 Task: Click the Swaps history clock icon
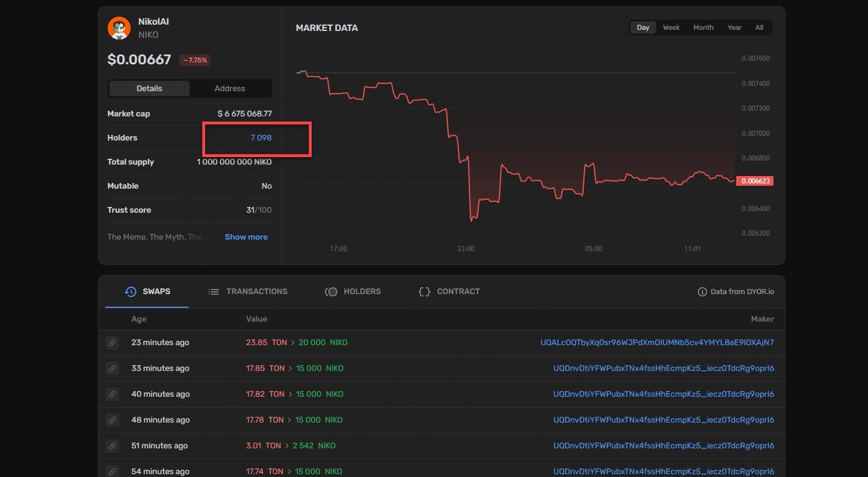tap(131, 292)
